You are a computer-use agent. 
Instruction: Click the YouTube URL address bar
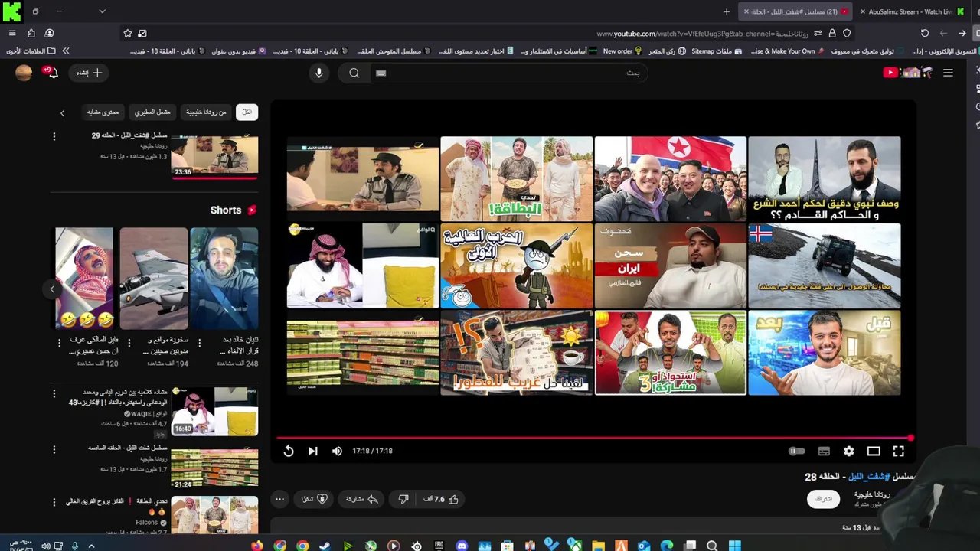(x=486, y=34)
